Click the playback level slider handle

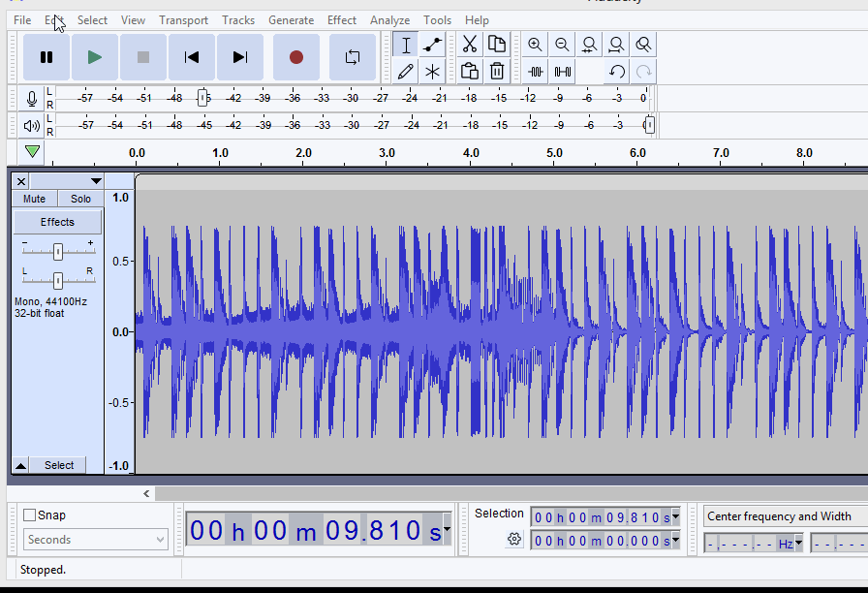click(650, 125)
